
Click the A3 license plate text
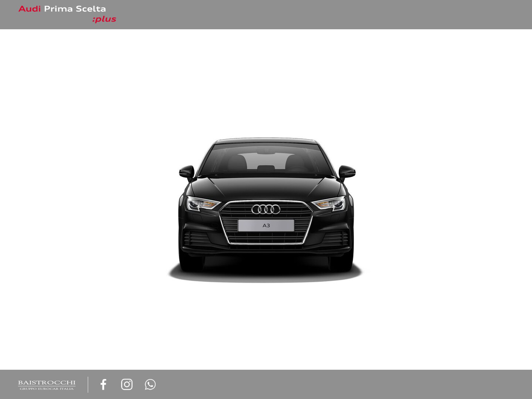(266, 225)
